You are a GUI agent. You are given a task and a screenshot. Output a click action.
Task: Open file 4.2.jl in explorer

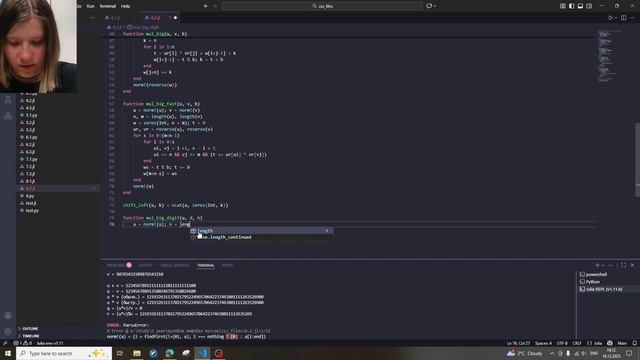click(58, 100)
